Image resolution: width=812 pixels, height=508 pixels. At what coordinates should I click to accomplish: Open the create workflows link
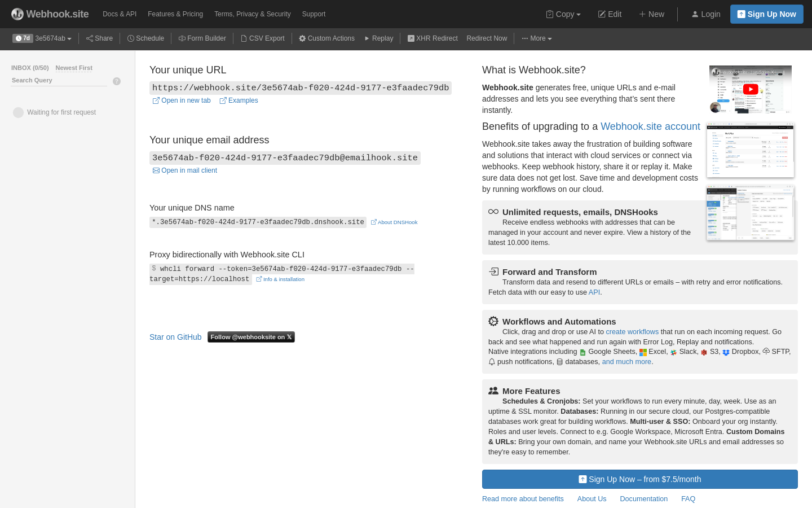632,331
